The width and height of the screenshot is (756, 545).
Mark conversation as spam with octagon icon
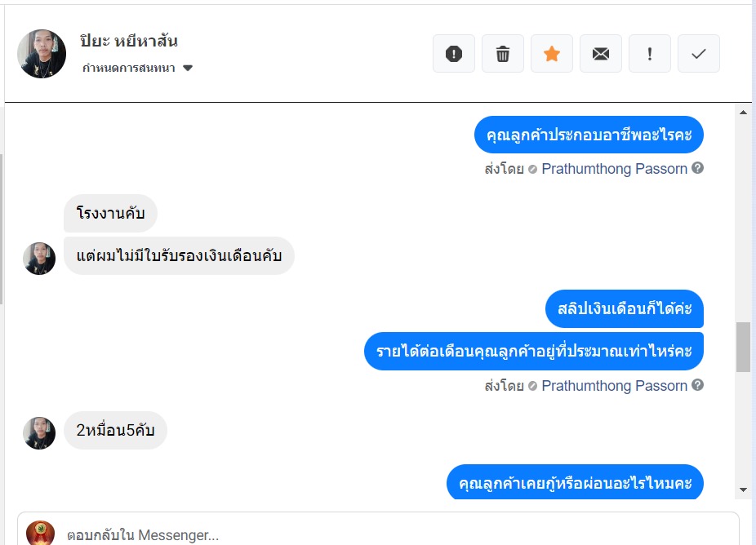pos(454,54)
